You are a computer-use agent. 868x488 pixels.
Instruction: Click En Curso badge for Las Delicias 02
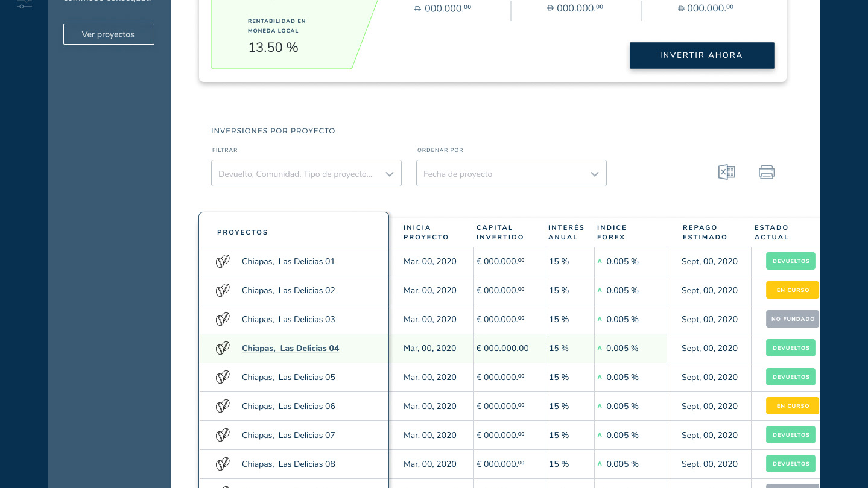click(793, 290)
